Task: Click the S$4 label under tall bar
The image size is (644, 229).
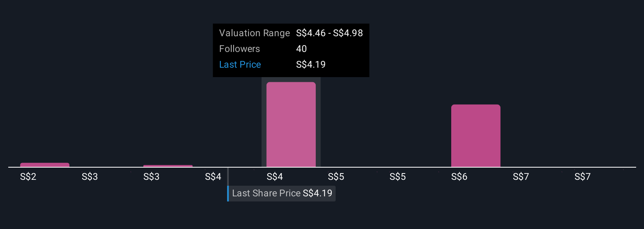Action: click(x=275, y=177)
